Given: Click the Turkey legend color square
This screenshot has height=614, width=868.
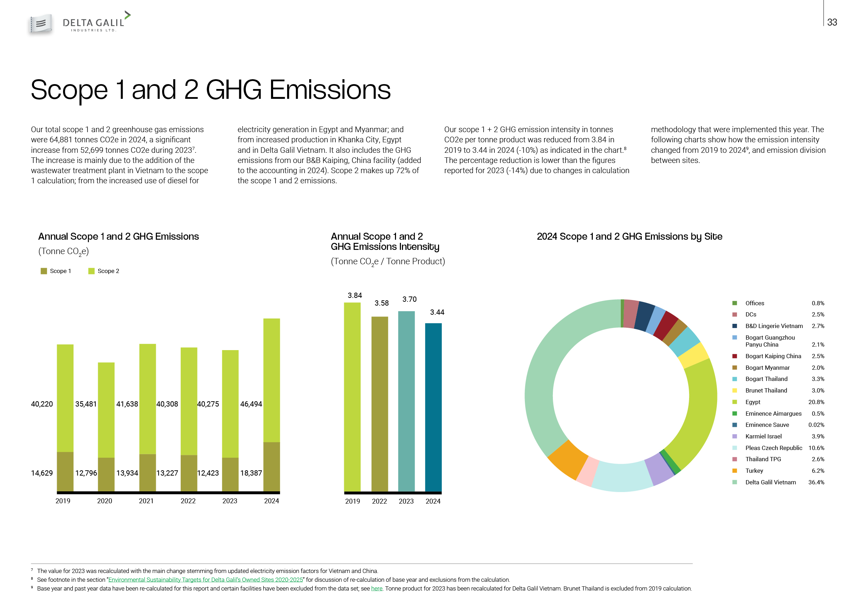Looking at the screenshot, I should click(x=734, y=471).
